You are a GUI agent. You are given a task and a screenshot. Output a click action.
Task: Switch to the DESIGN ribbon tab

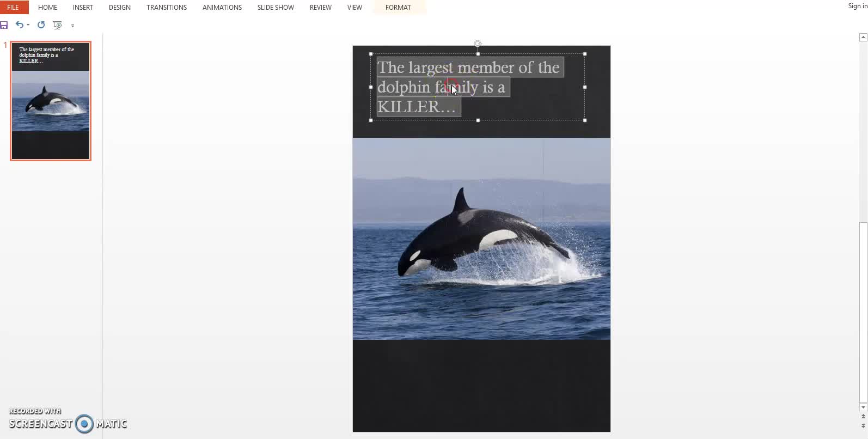pyautogui.click(x=120, y=7)
